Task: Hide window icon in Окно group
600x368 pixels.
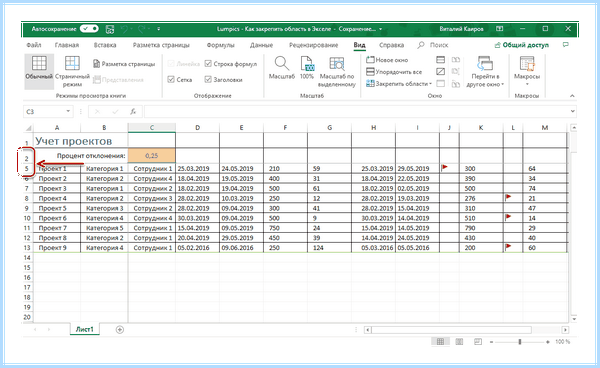Action: click(x=440, y=72)
